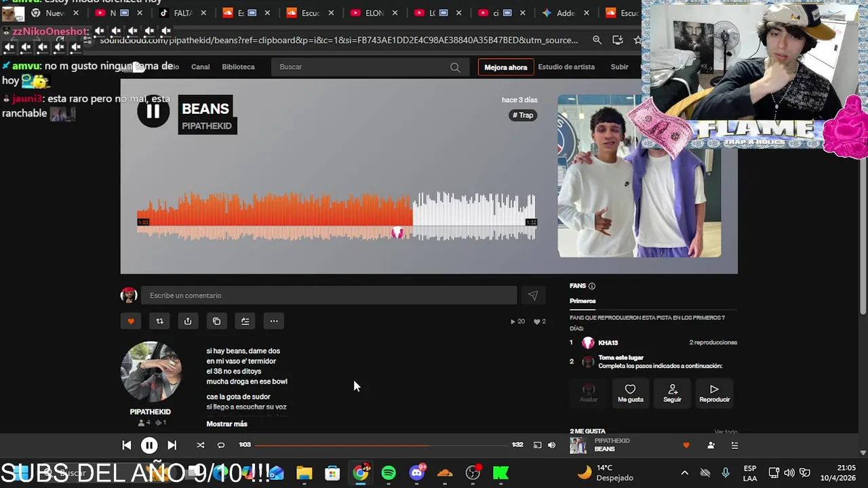Image resolution: width=868 pixels, height=488 pixels.
Task: Open the small BEANS artwork in player bar
Action: coord(578,445)
